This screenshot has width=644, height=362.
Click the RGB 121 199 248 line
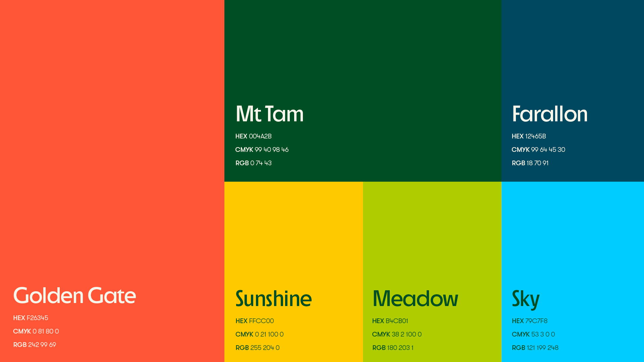pos(535,348)
